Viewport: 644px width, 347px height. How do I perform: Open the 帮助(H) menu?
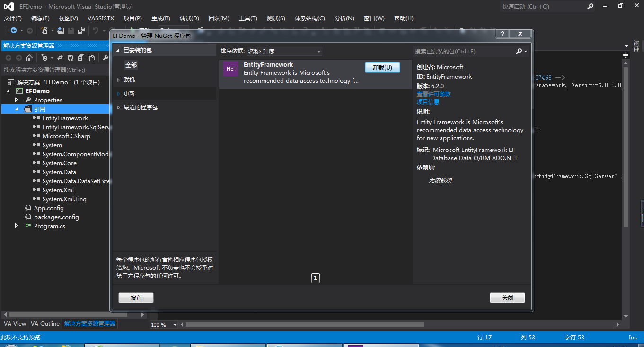[403, 18]
